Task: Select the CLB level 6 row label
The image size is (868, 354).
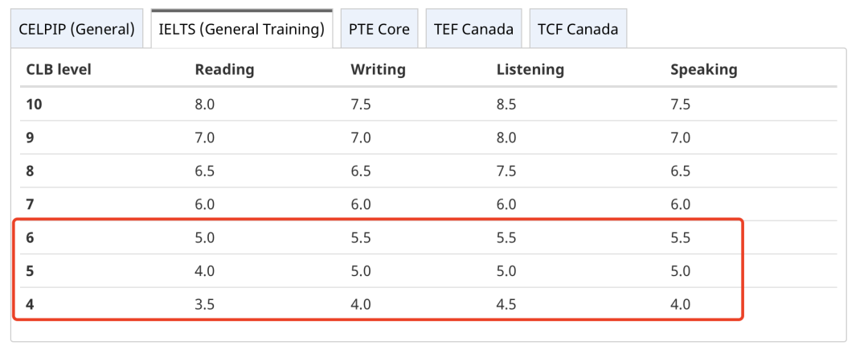Action: (x=30, y=237)
